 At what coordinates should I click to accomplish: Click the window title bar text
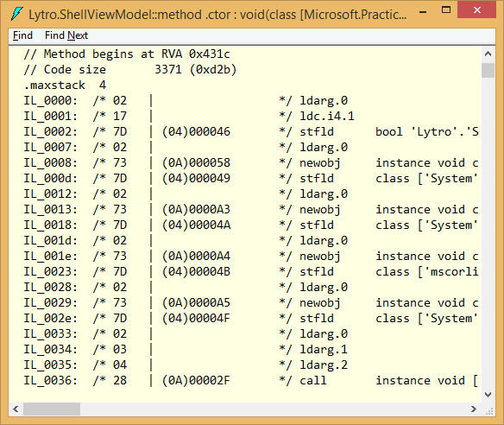click(x=217, y=15)
